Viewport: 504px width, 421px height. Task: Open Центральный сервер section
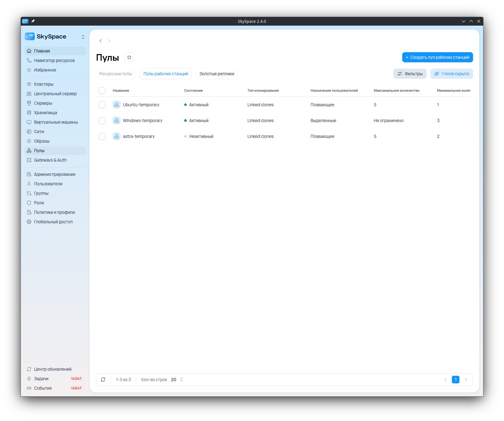tap(55, 94)
